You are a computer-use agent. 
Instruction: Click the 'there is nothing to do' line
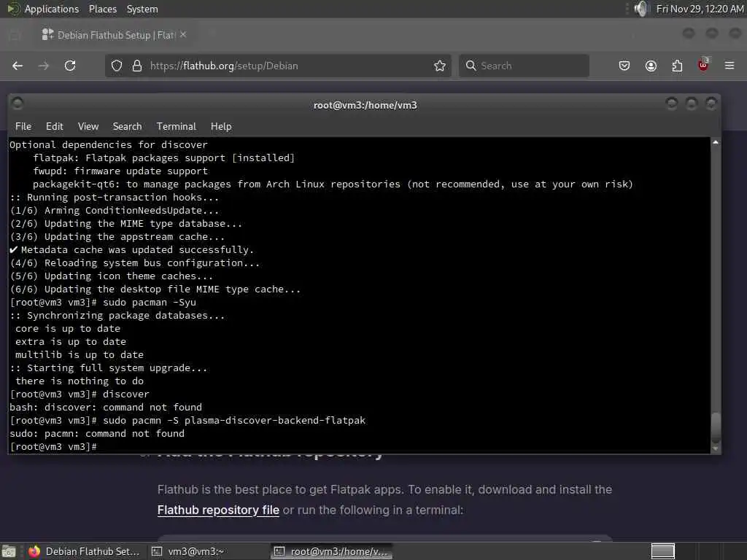click(x=80, y=381)
